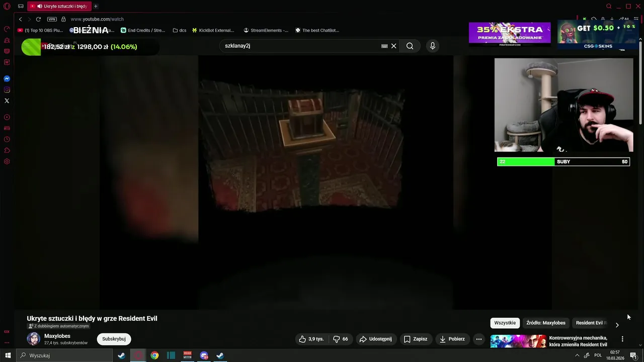Open the Opera main menu logo
The image size is (644, 362).
point(7,6)
